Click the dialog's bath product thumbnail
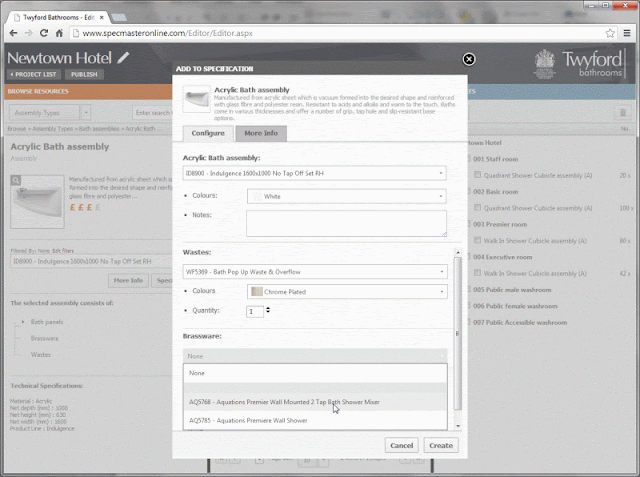The height and width of the screenshot is (477, 640). [196, 99]
